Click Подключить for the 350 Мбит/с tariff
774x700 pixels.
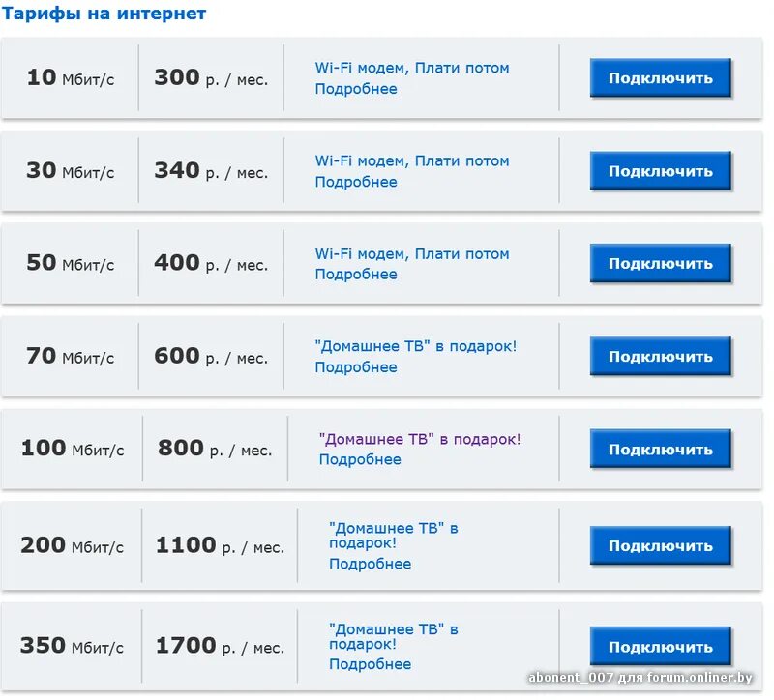click(660, 647)
